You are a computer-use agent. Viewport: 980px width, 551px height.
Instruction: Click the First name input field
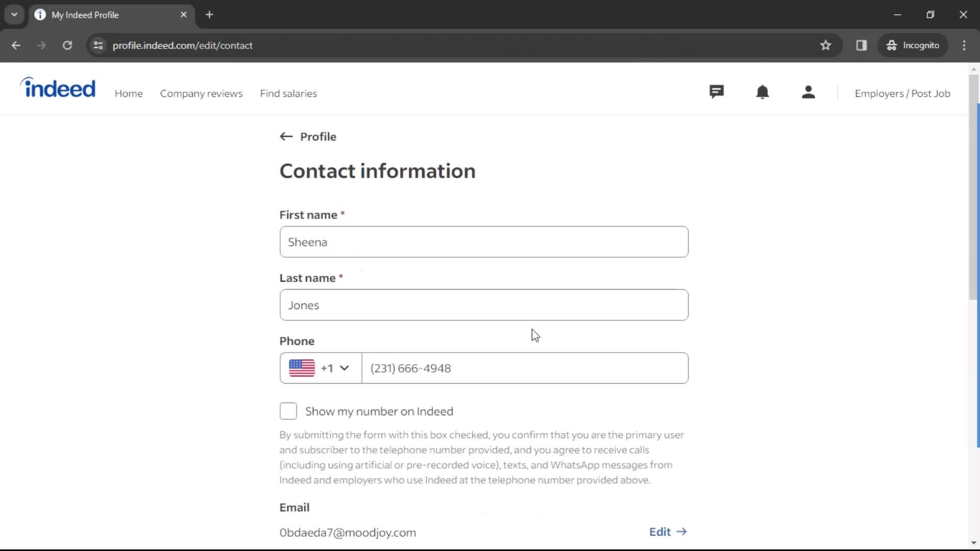click(x=483, y=241)
